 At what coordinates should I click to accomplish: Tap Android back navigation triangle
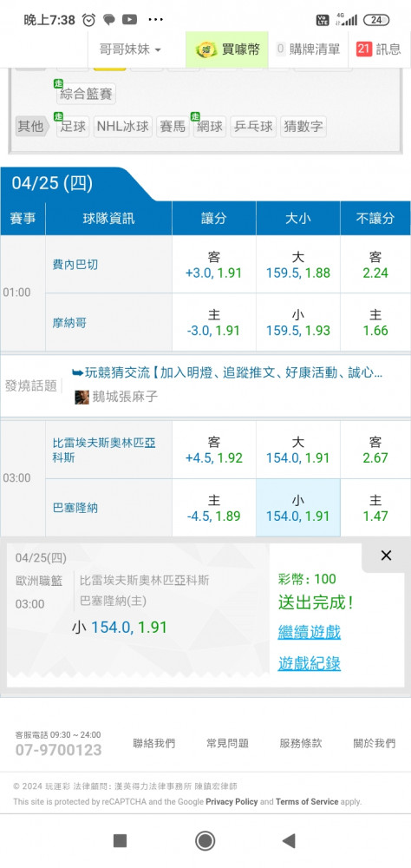288,841
